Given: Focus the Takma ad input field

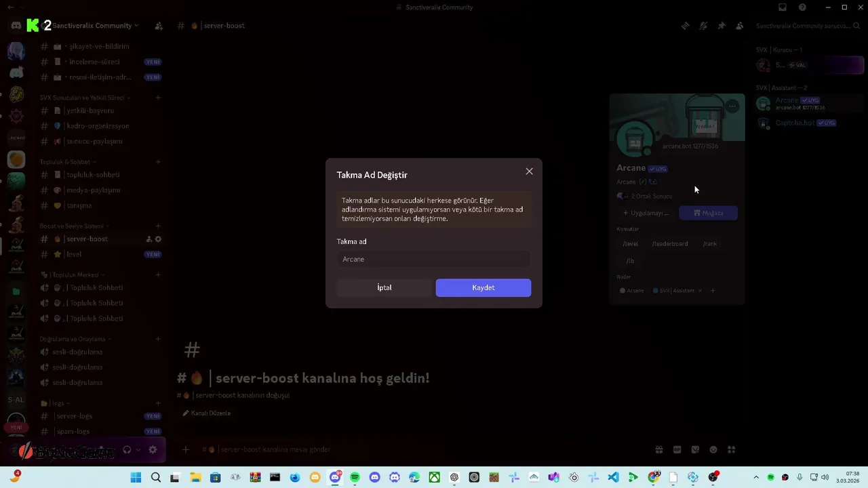Looking at the screenshot, I should [434, 259].
